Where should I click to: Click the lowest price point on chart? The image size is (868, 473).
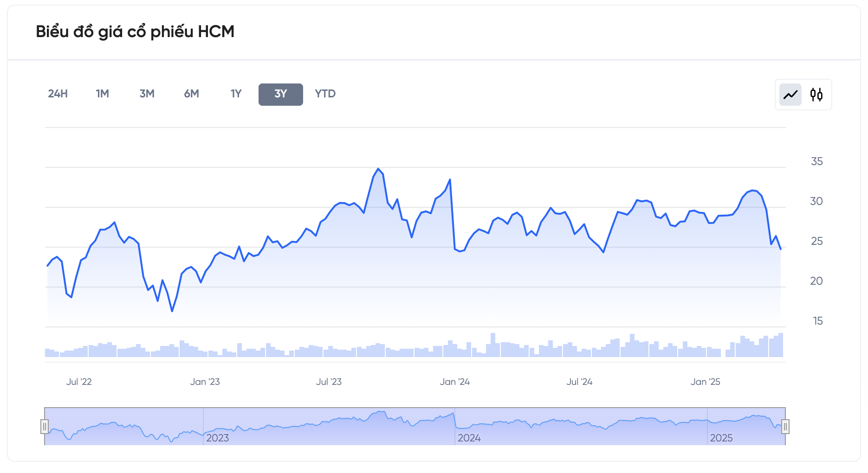coord(172,311)
